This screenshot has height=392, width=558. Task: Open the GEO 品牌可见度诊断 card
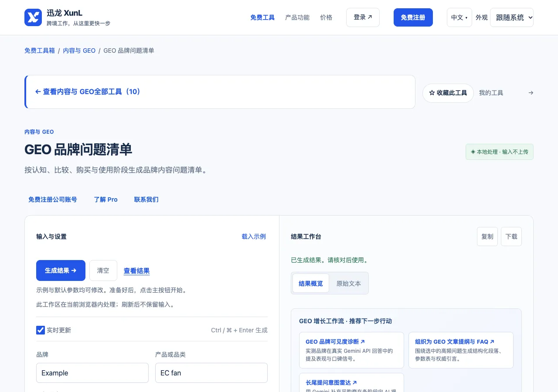pos(351,350)
